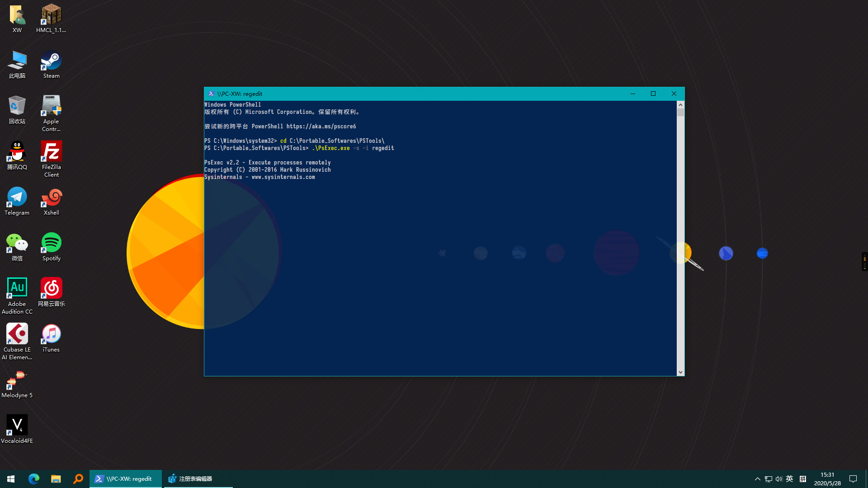Open File Explorer from taskbar
868x488 pixels.
56,479
